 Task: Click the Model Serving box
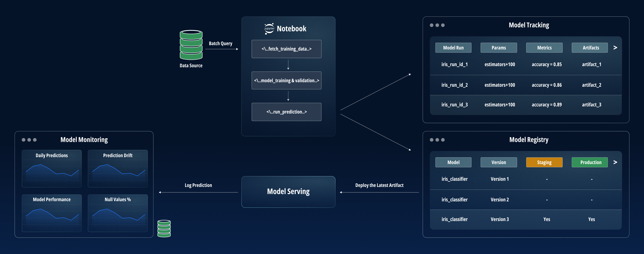click(288, 192)
